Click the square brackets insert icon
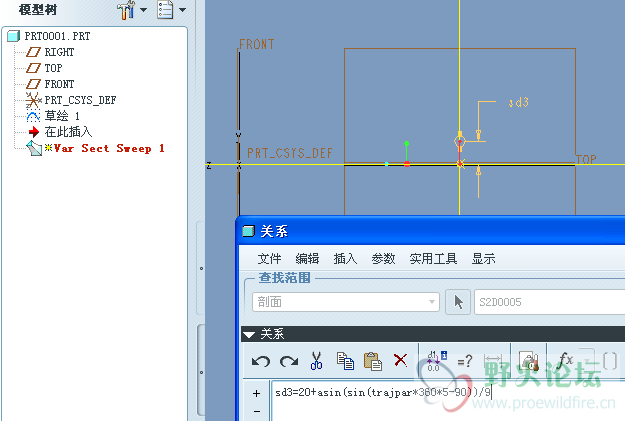625x421 pixels. (610, 362)
